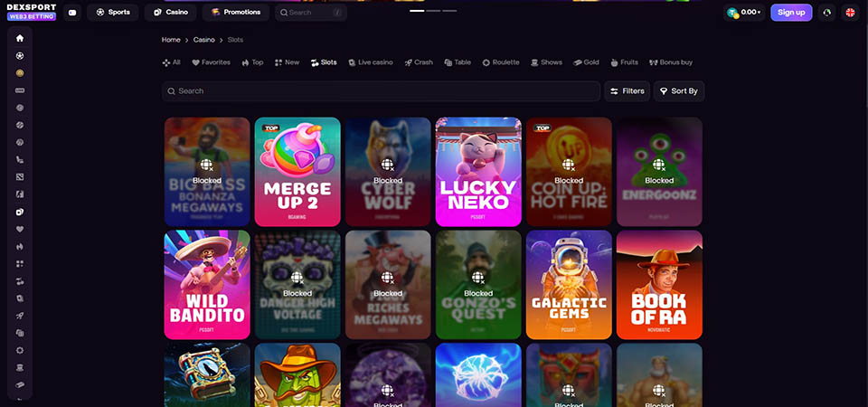The width and height of the screenshot is (868, 407).
Task: Switch to the New category tab
Action: click(287, 62)
